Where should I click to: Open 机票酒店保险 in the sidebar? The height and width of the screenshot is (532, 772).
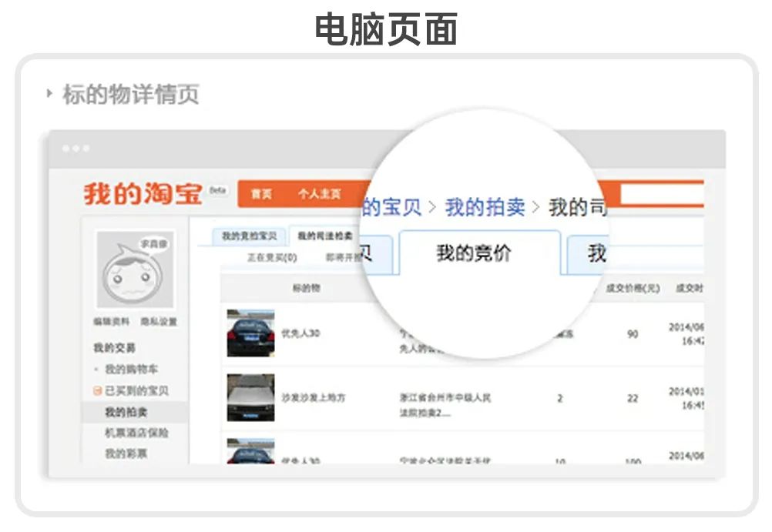tap(136, 433)
